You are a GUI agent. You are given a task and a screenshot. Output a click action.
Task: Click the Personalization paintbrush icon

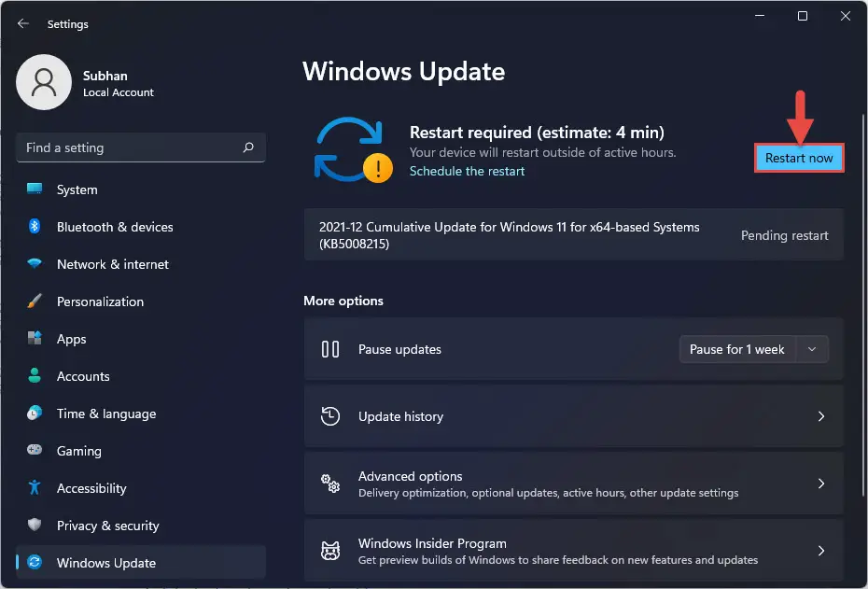pos(35,302)
